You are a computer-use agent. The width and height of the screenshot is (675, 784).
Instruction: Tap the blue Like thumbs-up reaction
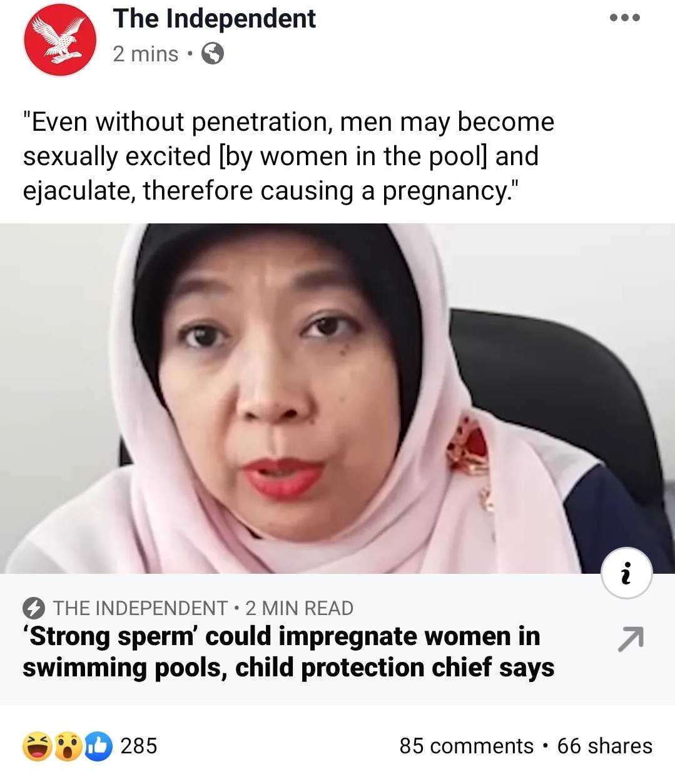(x=97, y=746)
